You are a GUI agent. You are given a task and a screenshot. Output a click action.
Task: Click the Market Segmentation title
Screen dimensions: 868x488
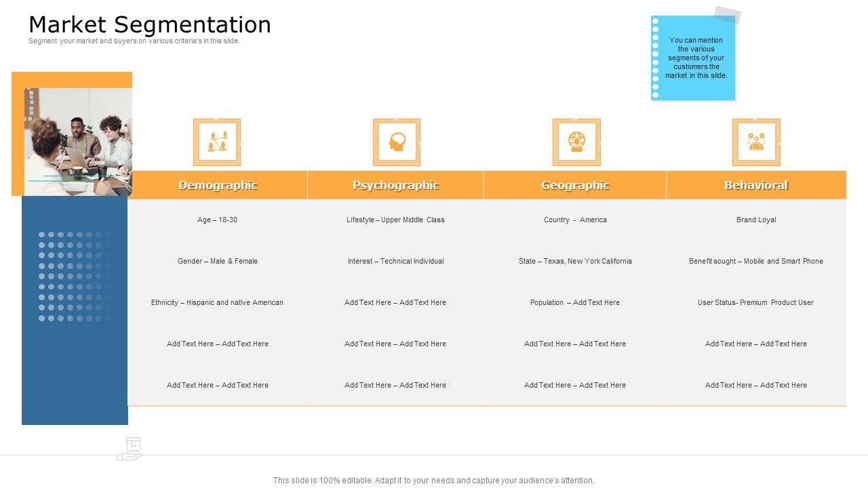pyautogui.click(x=150, y=24)
